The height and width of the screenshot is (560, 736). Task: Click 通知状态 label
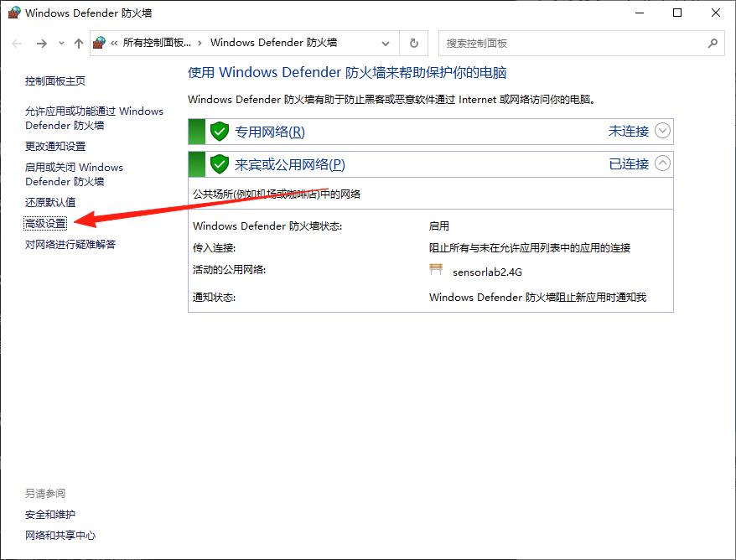click(214, 298)
